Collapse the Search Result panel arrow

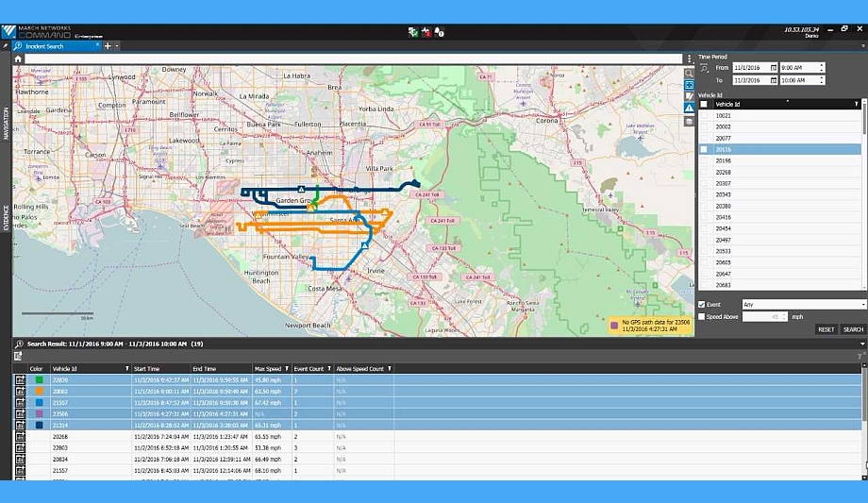point(862,344)
